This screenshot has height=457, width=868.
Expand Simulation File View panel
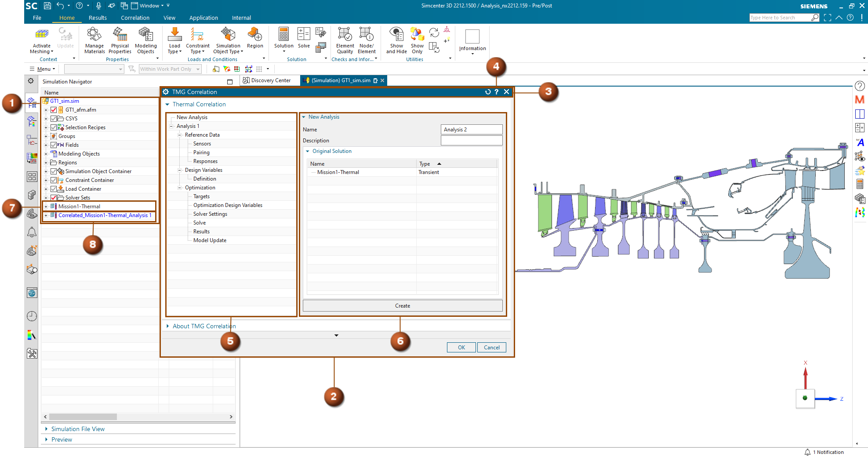point(47,429)
